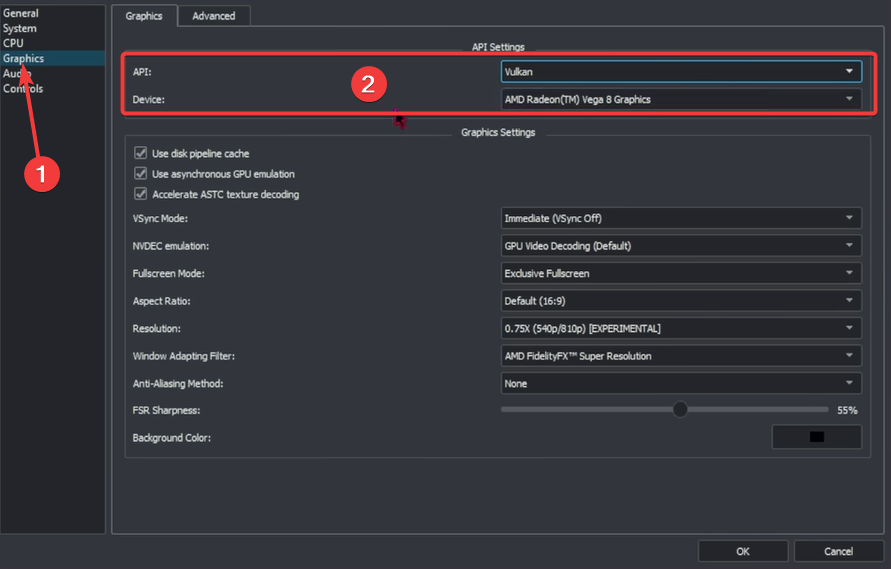Viewport: 891px width, 569px height.
Task: Click the OK button
Action: tap(742, 551)
